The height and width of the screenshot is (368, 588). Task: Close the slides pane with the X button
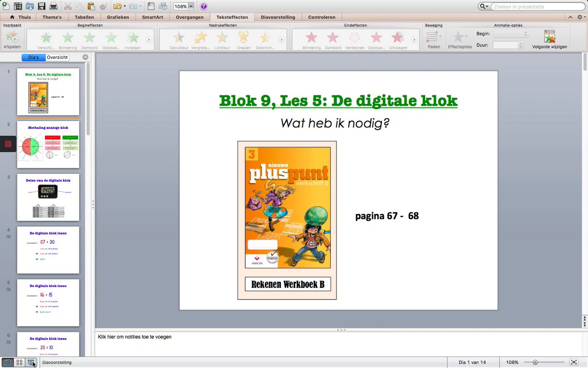point(85,57)
